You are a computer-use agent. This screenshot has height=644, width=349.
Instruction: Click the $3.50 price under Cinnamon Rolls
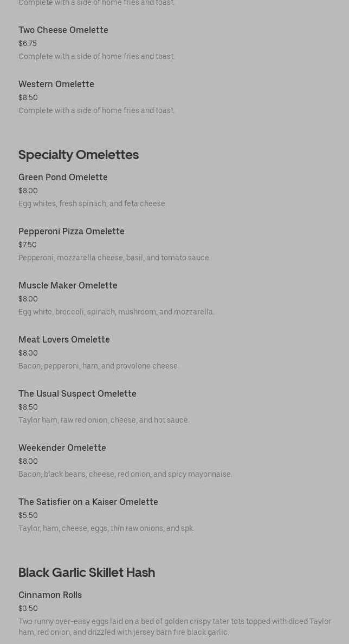coord(28,609)
